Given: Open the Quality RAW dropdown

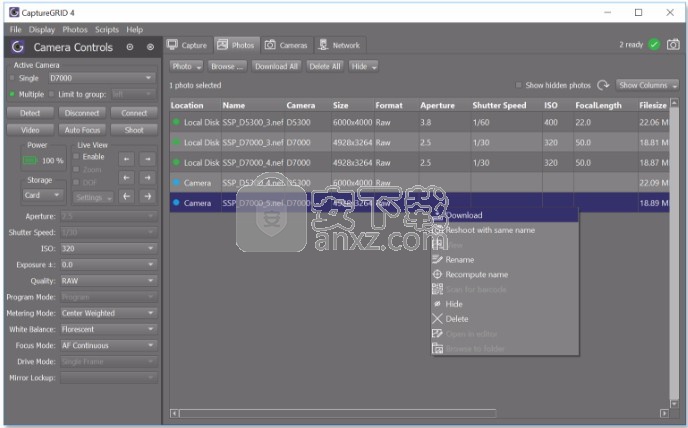Looking at the screenshot, I should pos(108,281).
